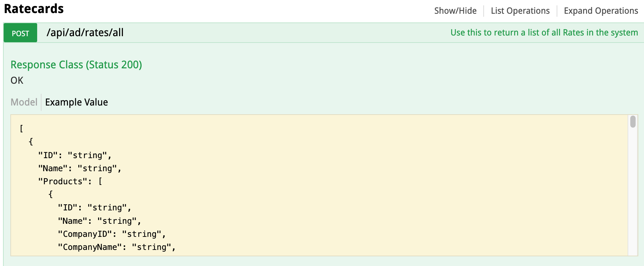Click the 'Use this to return a list' description
644x266 pixels.
(544, 32)
